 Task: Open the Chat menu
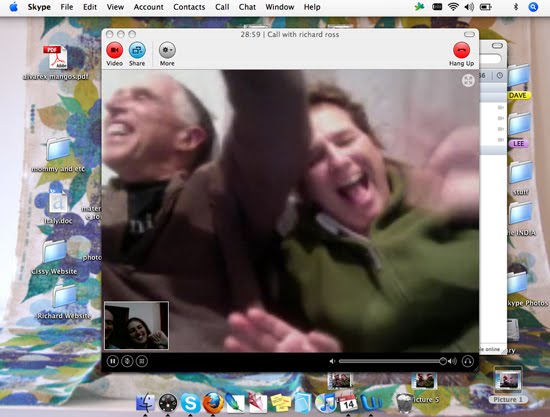click(x=247, y=7)
